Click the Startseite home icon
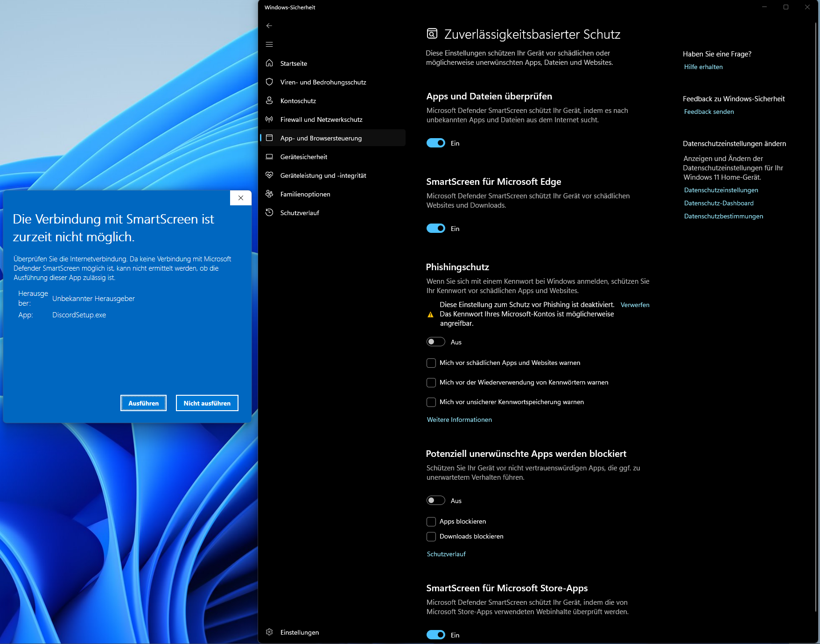This screenshot has height=644, width=820. 269,63
